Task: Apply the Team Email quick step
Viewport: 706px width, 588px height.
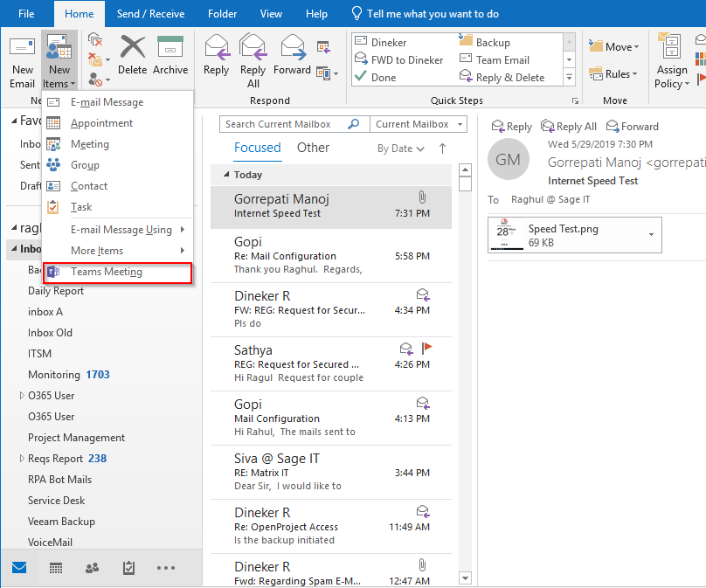Action: (x=502, y=60)
